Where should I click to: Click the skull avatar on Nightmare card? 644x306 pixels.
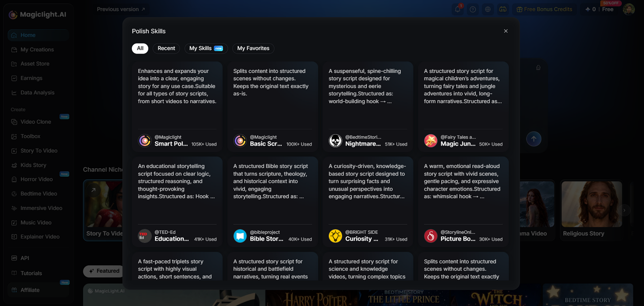(x=335, y=141)
